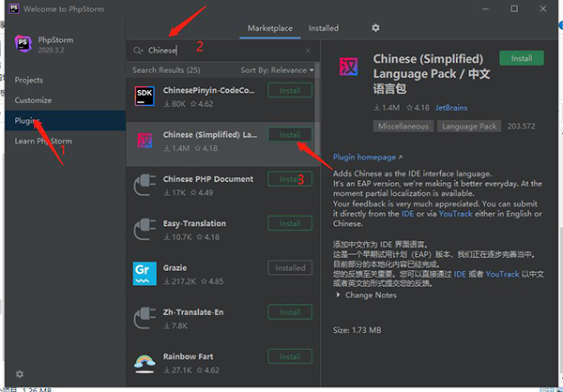Click the PhpStorm title bar icon
Viewport: 563px width, 392px height.
(x=14, y=8)
